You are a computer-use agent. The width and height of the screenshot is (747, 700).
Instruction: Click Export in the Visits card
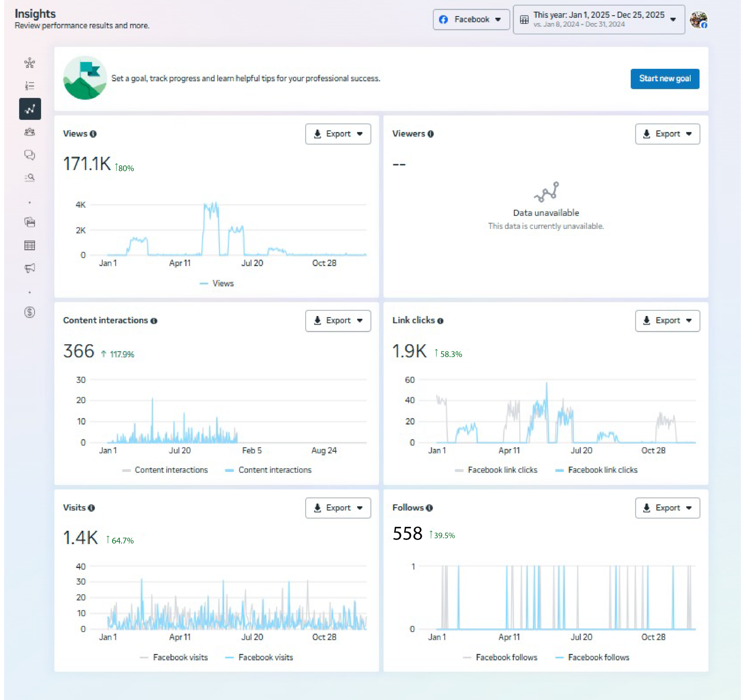click(x=338, y=508)
